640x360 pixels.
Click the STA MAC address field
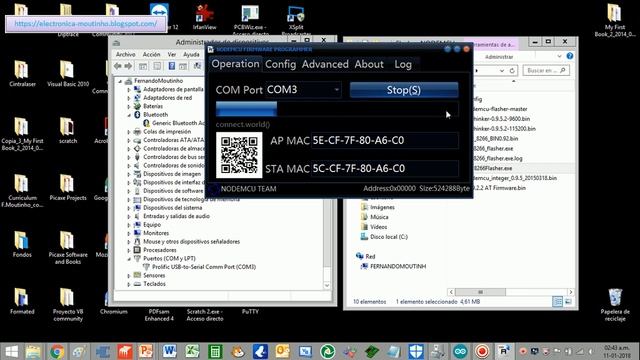384,169
